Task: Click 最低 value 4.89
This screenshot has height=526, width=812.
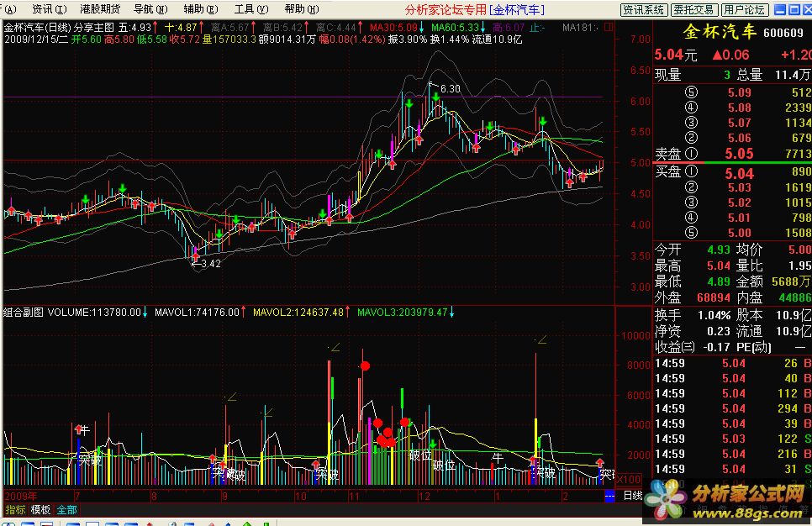Action: pyautogui.click(x=719, y=281)
